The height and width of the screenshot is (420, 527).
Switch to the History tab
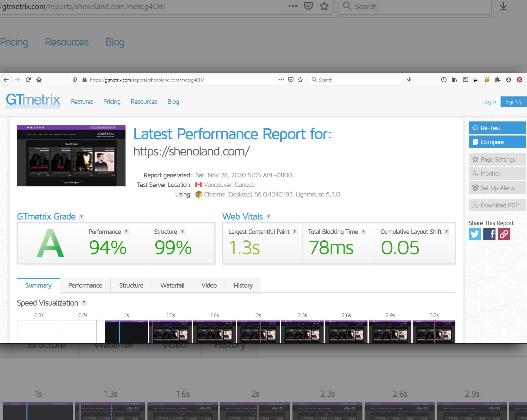click(243, 285)
